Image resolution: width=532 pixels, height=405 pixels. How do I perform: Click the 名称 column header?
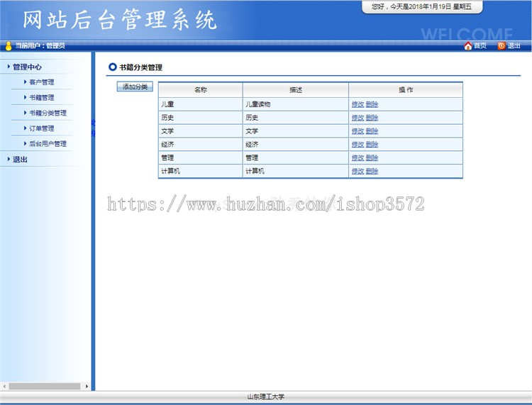[201, 90]
